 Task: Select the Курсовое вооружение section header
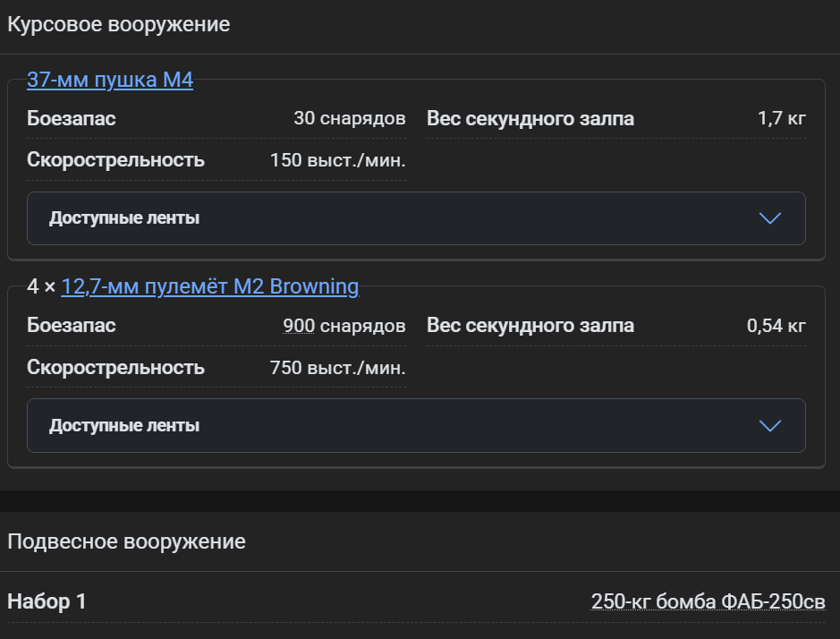pos(119,24)
